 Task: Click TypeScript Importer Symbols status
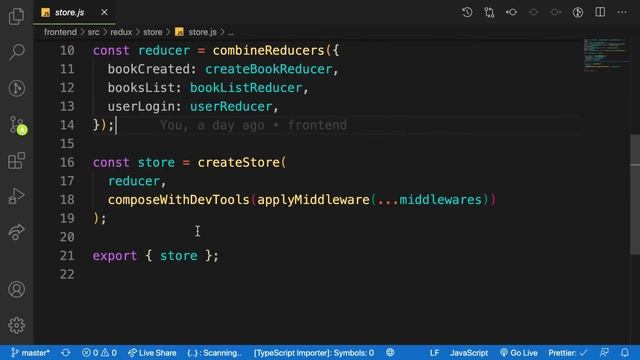314,353
